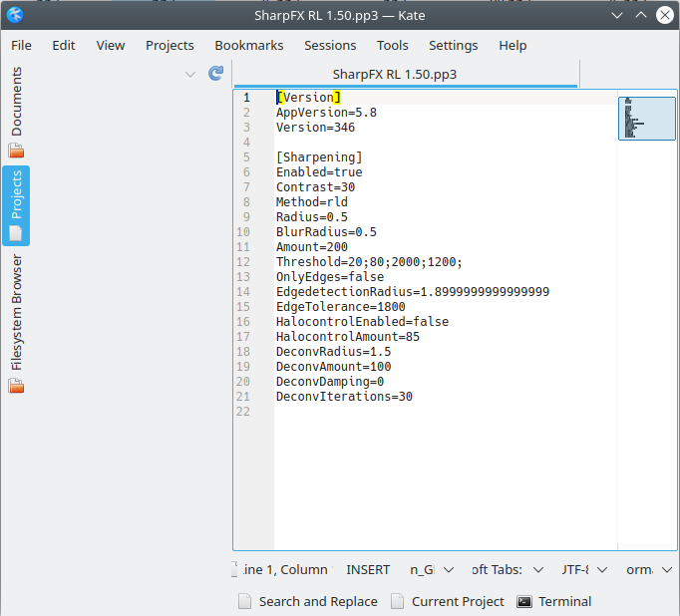The width and height of the screenshot is (680, 616).
Task: Click the EdgeTolerance=1800 line
Action: pyautogui.click(x=340, y=306)
